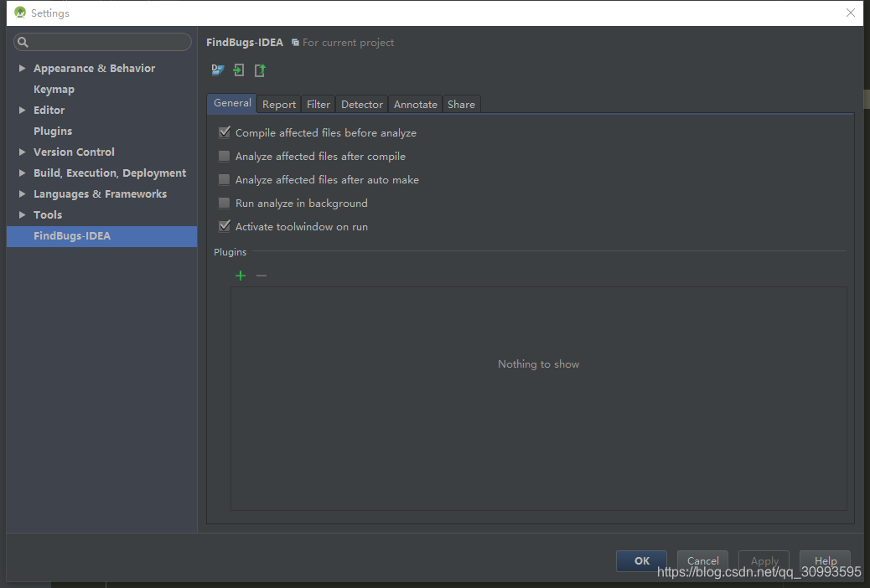Click the Help button
The image size is (870, 588).
pyautogui.click(x=825, y=561)
